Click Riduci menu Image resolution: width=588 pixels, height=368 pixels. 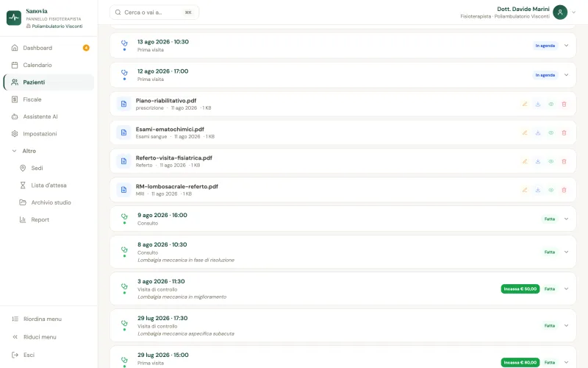coord(49,337)
